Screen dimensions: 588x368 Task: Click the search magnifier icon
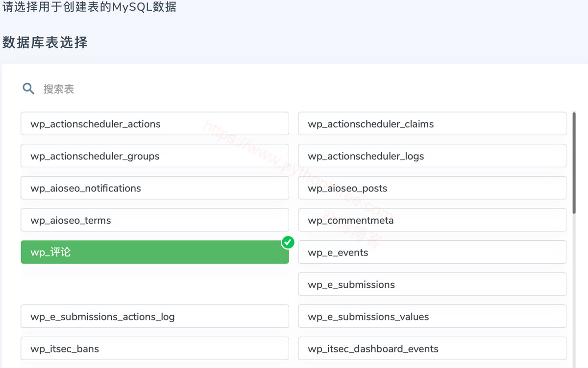pos(28,89)
